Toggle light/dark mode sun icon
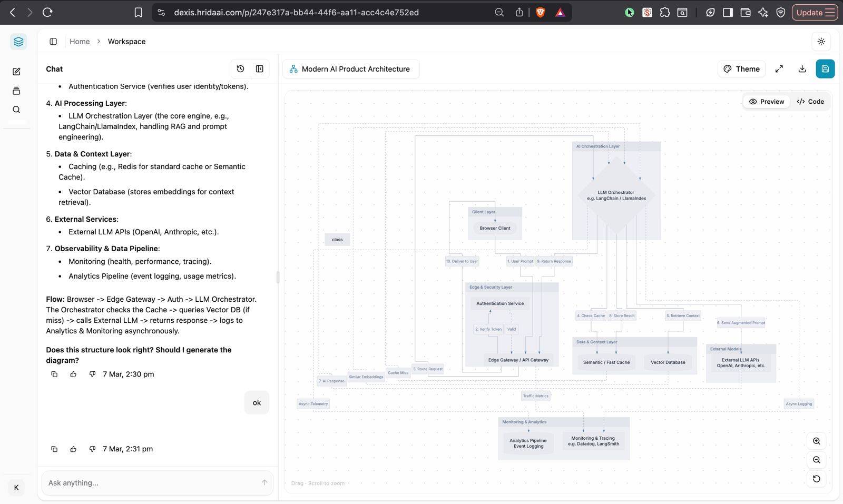 click(x=821, y=42)
